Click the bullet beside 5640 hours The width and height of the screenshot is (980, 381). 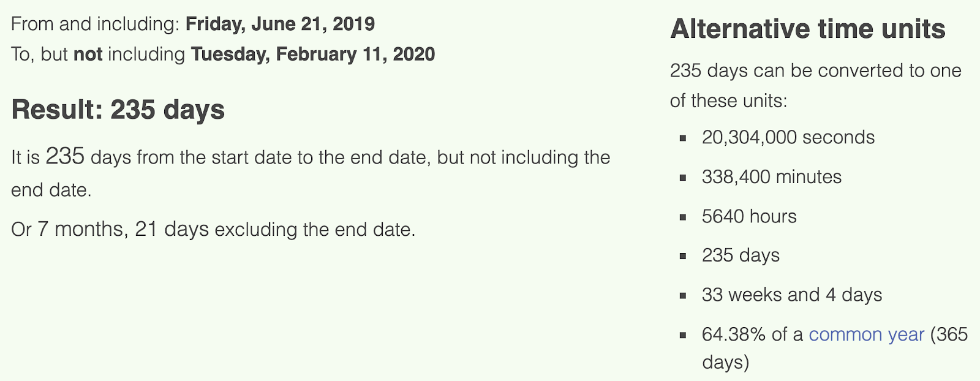683,217
